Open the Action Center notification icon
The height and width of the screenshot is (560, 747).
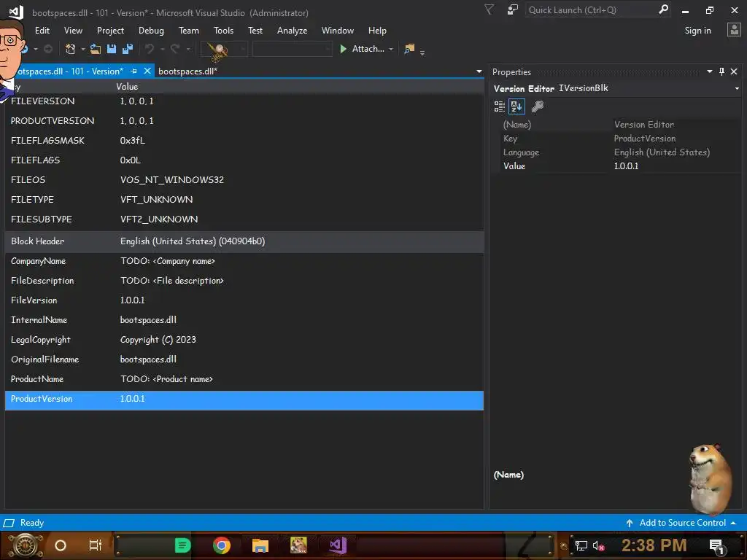(x=716, y=546)
